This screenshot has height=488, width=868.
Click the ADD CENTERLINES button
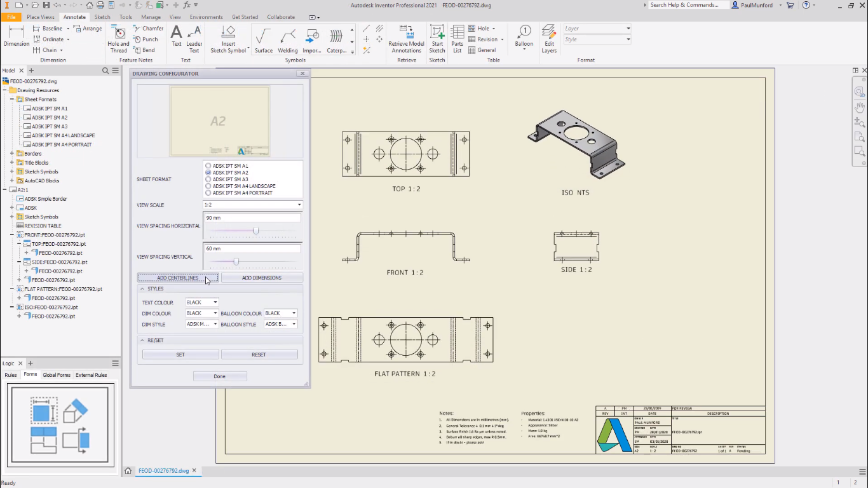pos(178,278)
